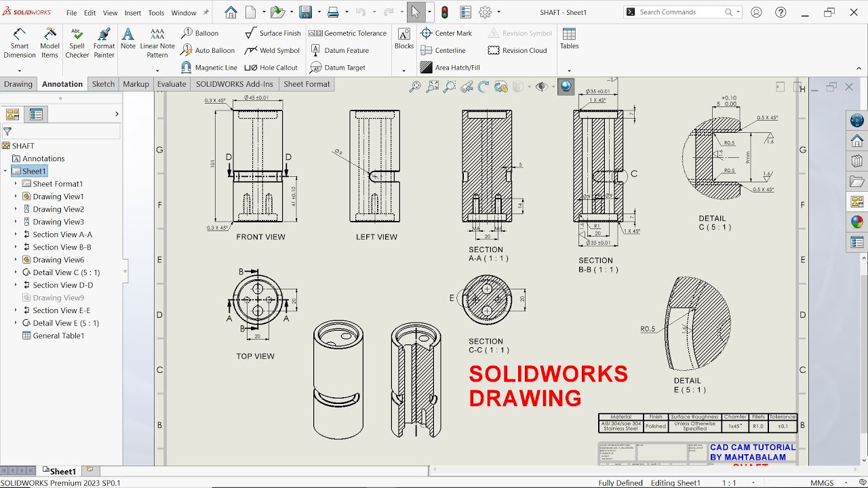Select the Smart Dimension tool
Image resolution: width=868 pixels, height=488 pixels.
[20, 43]
